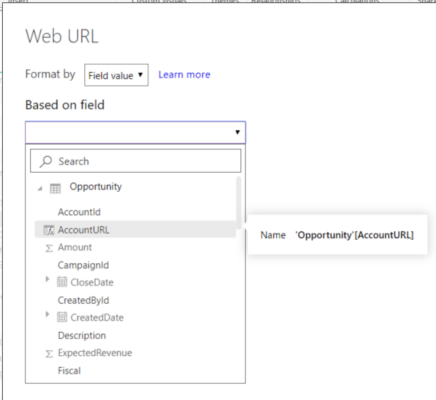Click the magnifier search icon
This screenshot has width=436, height=400.
tap(46, 162)
